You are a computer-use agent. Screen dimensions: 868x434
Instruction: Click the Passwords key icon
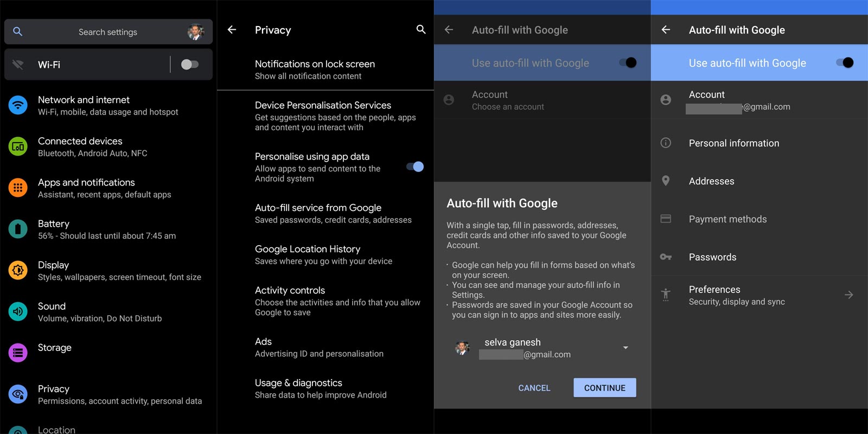(x=666, y=257)
